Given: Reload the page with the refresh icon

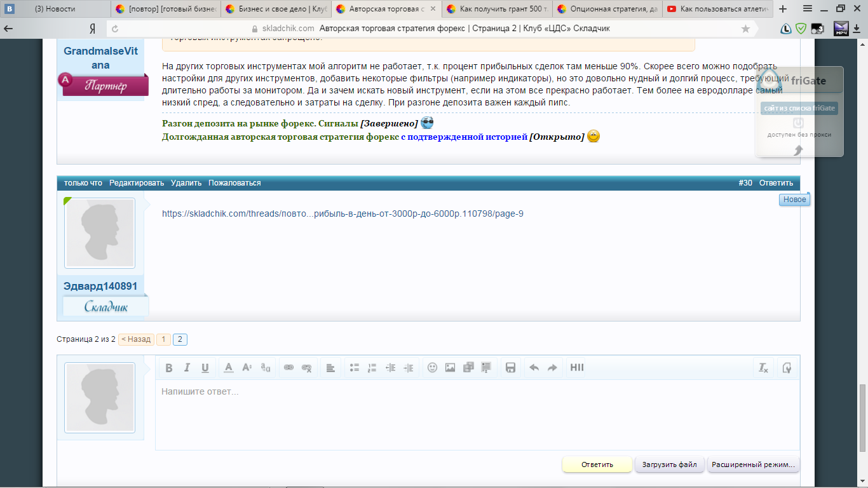Looking at the screenshot, I should (115, 29).
